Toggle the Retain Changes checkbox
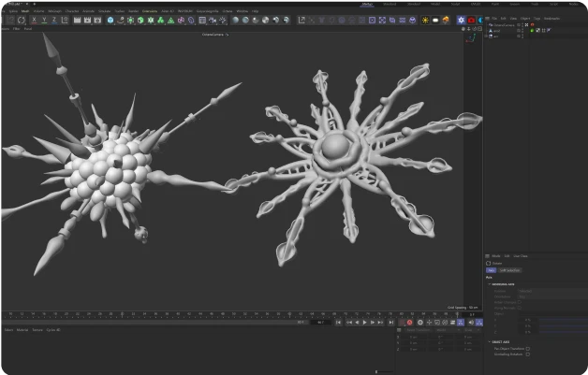The height and width of the screenshot is (375, 588). [x=520, y=302]
